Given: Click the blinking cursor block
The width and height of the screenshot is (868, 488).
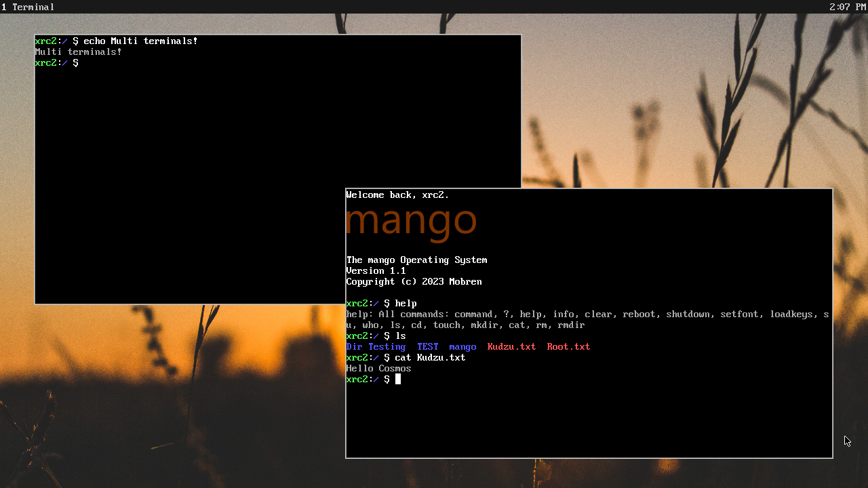Looking at the screenshot, I should point(397,379).
